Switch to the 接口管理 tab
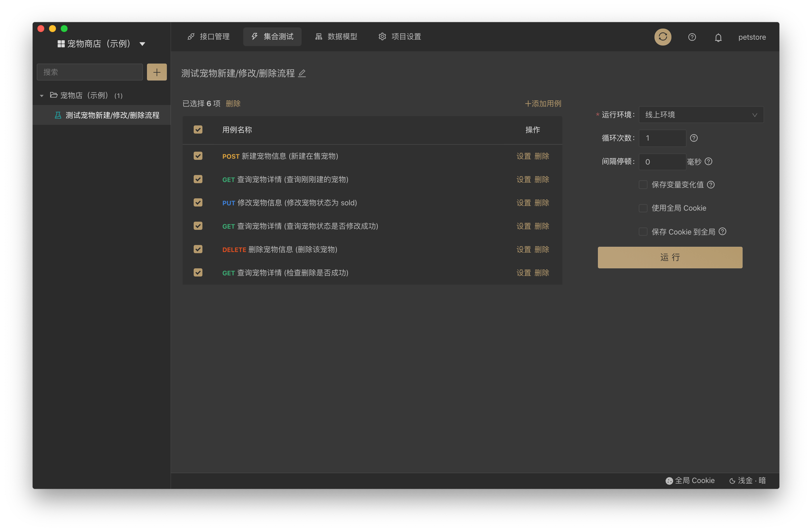 (209, 36)
